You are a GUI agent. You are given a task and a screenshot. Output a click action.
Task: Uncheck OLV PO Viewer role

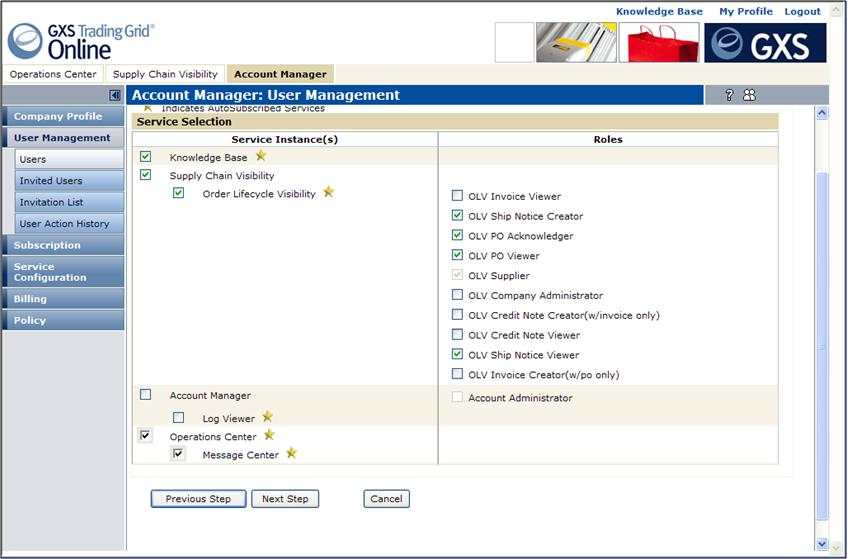pos(457,255)
